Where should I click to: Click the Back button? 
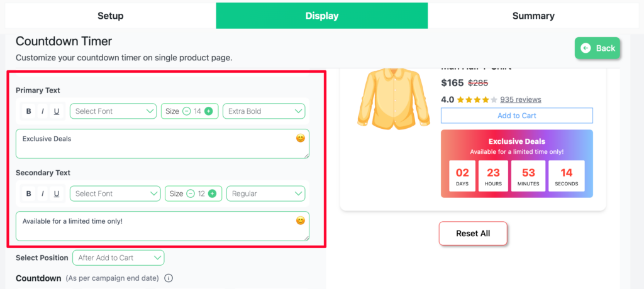click(597, 48)
